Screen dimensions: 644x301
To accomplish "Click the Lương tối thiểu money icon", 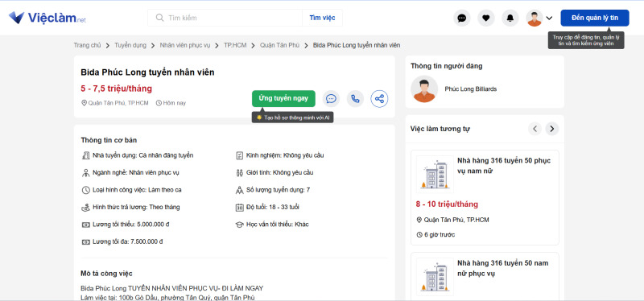I will tap(85, 225).
